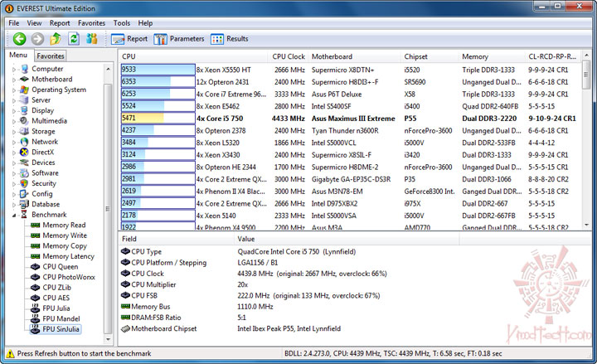The height and width of the screenshot is (364, 597).
Task: Click the Memory column header
Action: [492, 56]
